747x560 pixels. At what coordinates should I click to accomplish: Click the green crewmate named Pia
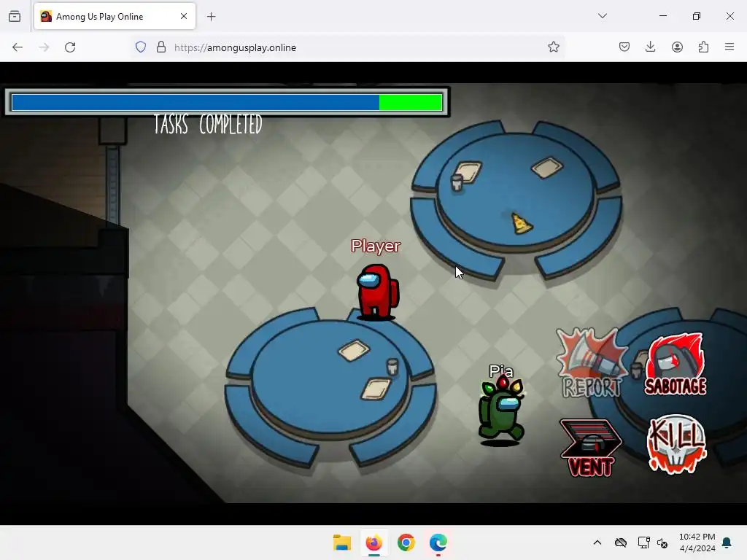coord(501,411)
